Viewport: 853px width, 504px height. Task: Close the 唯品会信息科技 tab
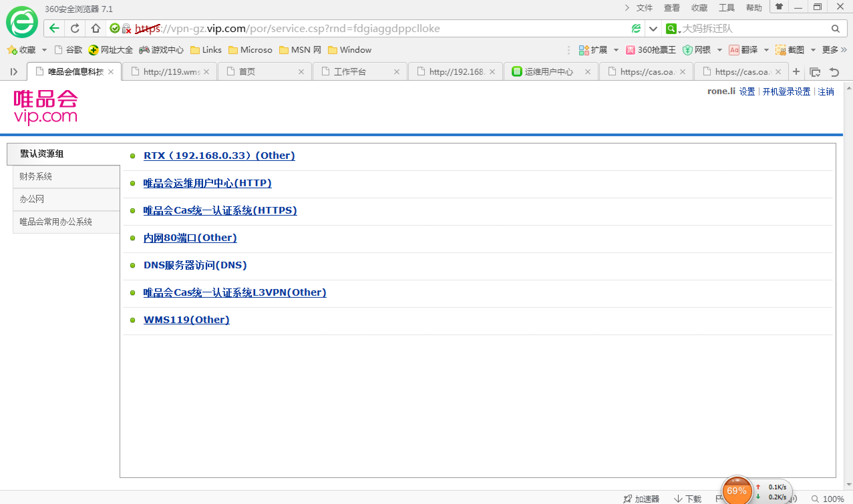click(111, 72)
